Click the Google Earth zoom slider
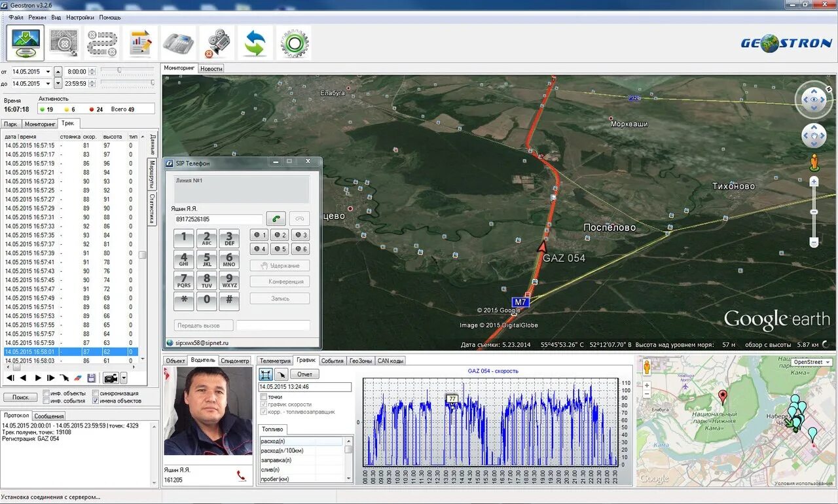The height and width of the screenshot is (504, 838). 814,211
